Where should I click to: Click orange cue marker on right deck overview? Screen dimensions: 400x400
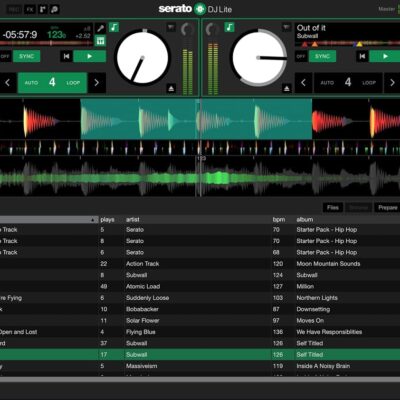(315, 44)
